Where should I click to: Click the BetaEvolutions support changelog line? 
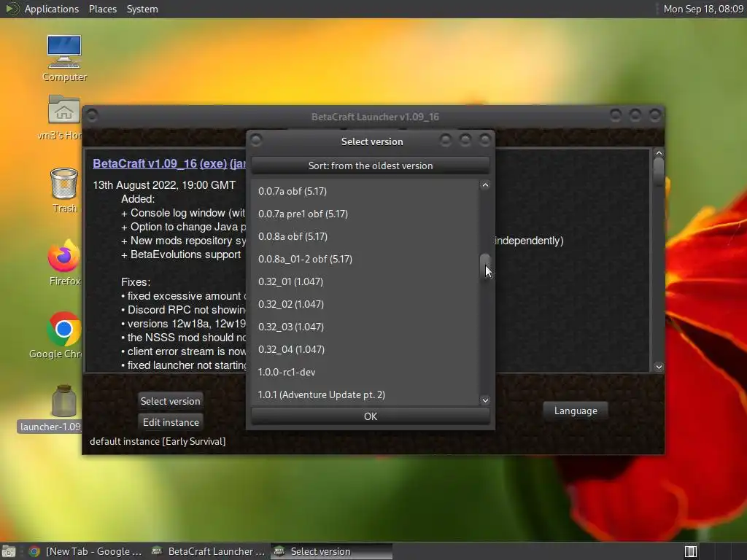coord(181,254)
